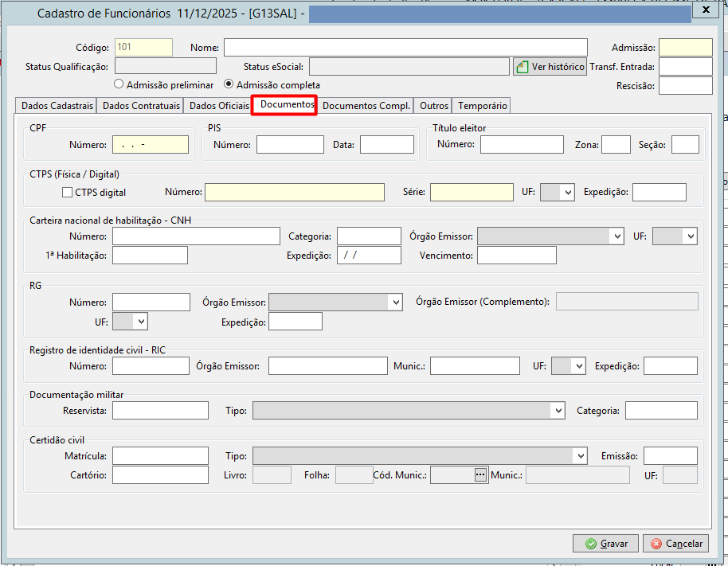Viewport: 728px width, 566px height.
Task: Focus the CNH Expedição date field
Action: point(369,256)
